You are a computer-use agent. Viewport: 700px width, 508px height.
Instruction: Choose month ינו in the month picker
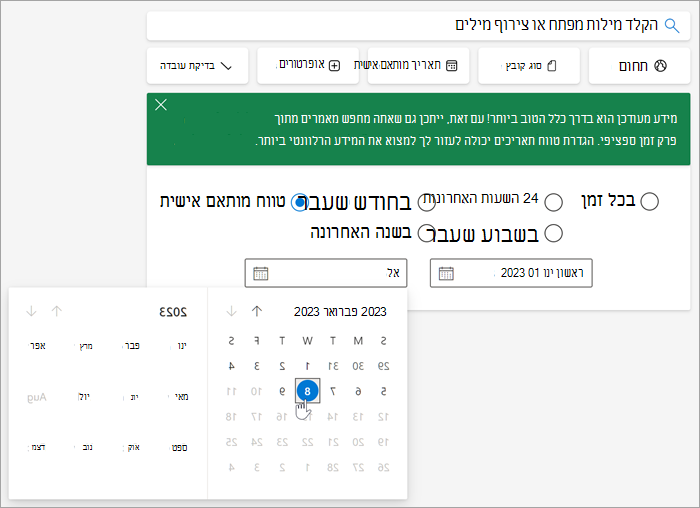pos(182,346)
